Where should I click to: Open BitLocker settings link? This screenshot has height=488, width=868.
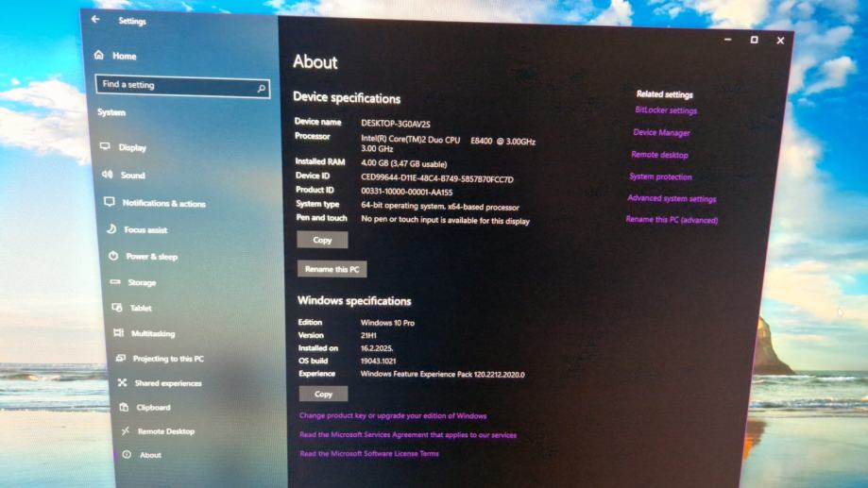[666, 110]
